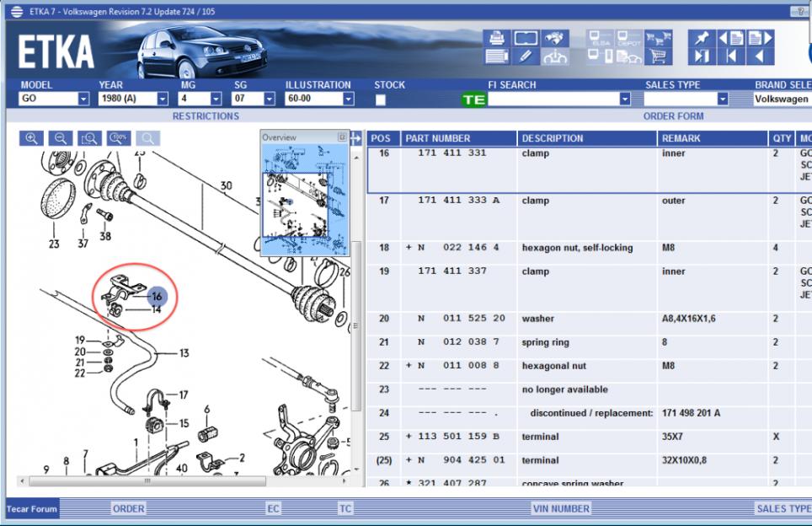Viewport: 812px width, 526px height.
Task: Click the arrow icon beside the POS header
Action: coord(355,138)
